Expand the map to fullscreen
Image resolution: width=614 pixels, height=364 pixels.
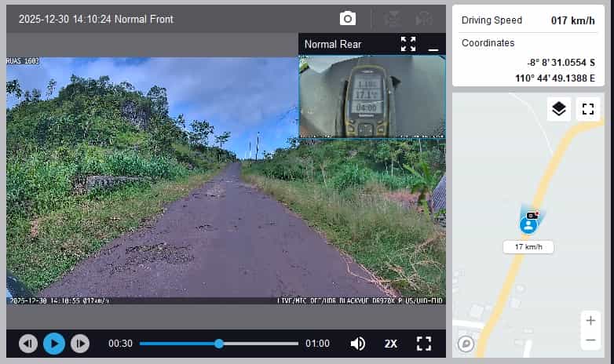[x=587, y=109]
